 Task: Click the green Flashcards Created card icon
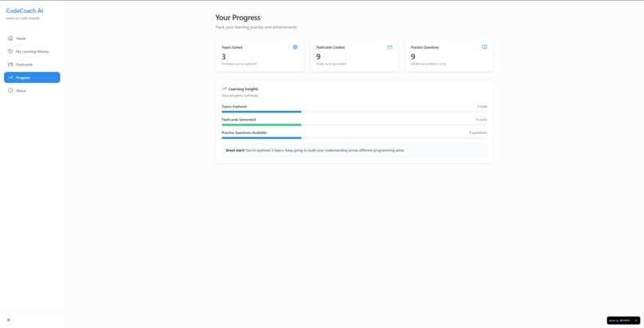coord(390,47)
